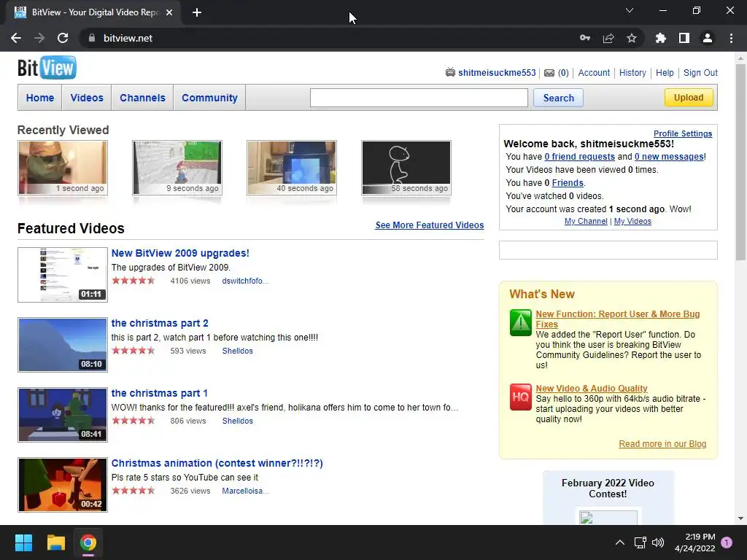The image size is (747, 560).
Task: Rate stars on BitView 2009 upgrades video
Action: click(x=133, y=281)
